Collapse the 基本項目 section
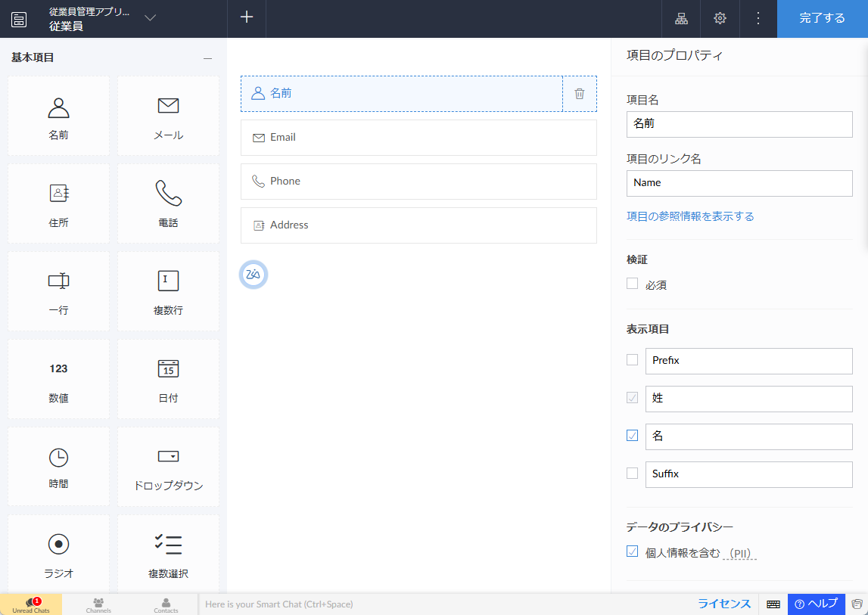Screen dimensions: 868x615 point(207,58)
